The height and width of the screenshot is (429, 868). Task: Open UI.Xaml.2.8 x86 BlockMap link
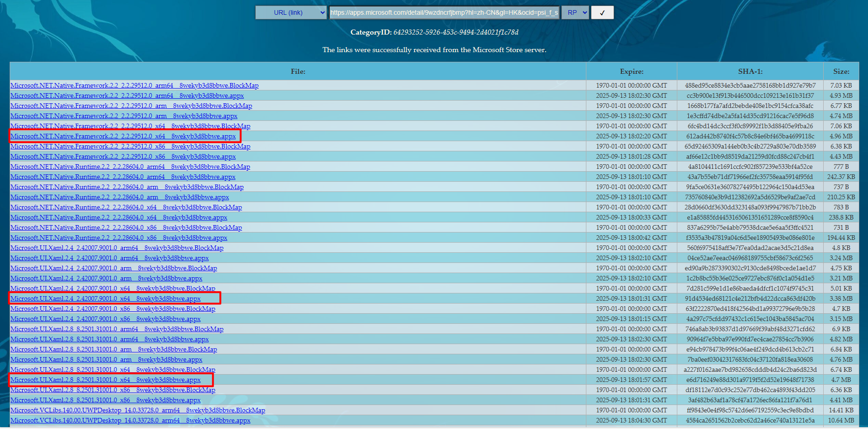tap(113, 390)
